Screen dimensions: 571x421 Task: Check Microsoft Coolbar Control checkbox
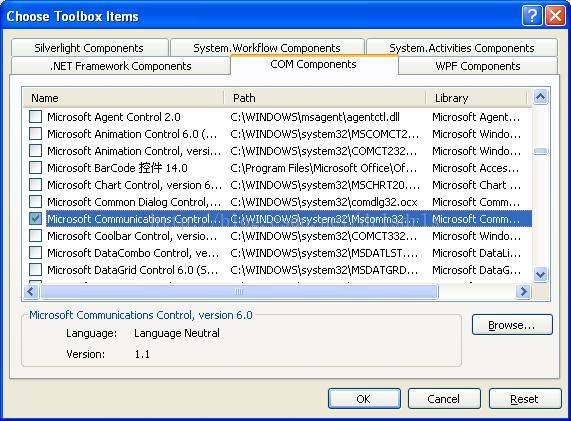tap(35, 236)
